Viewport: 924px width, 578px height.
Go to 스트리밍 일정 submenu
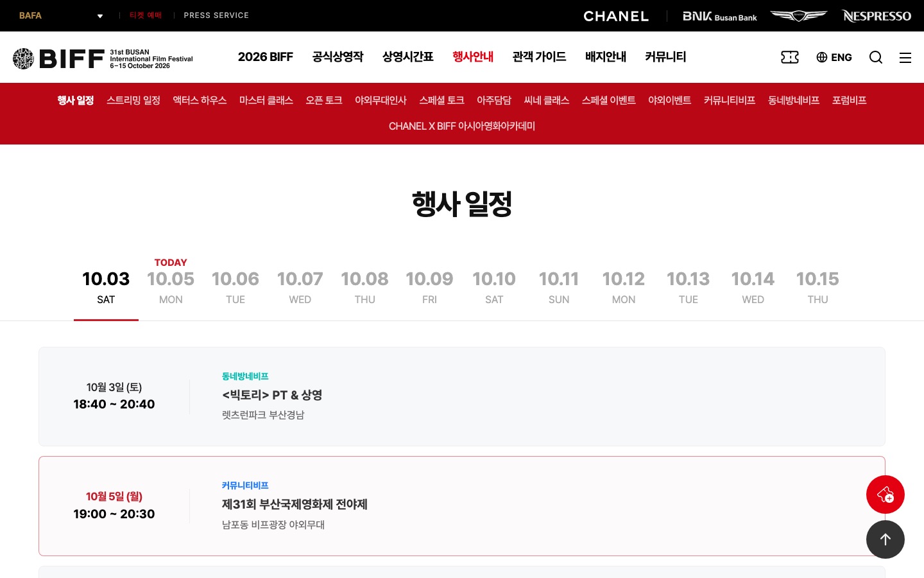133,100
